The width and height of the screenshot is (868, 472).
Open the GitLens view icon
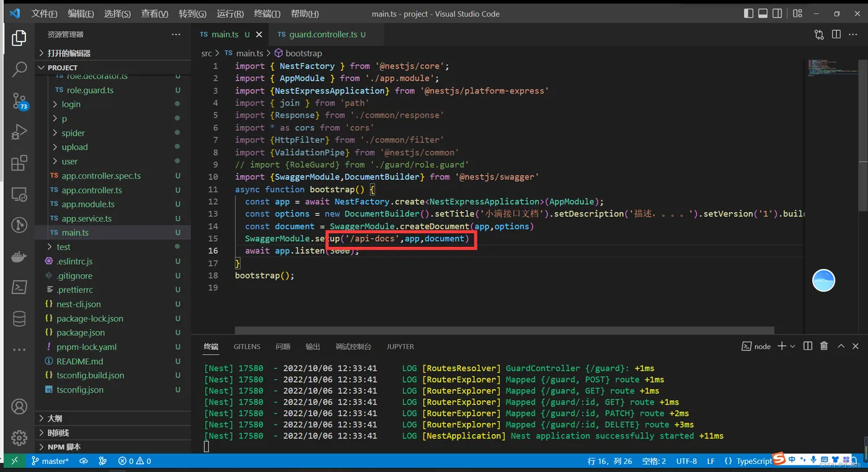tap(19, 225)
